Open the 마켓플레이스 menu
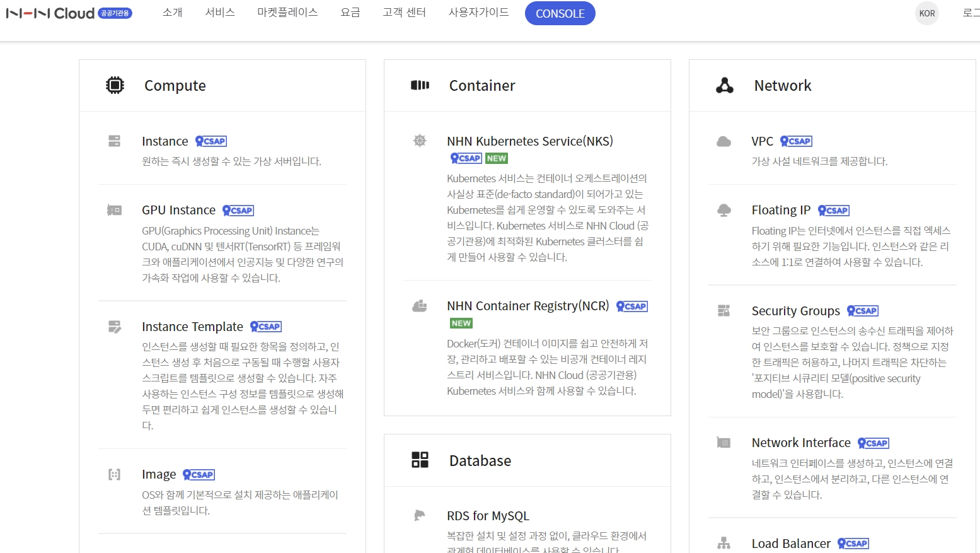980x553 pixels. point(287,12)
